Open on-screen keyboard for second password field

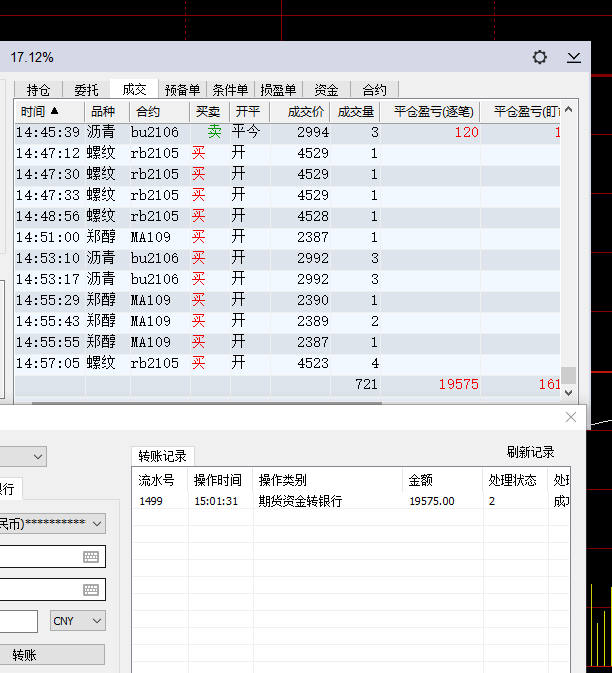click(91, 590)
